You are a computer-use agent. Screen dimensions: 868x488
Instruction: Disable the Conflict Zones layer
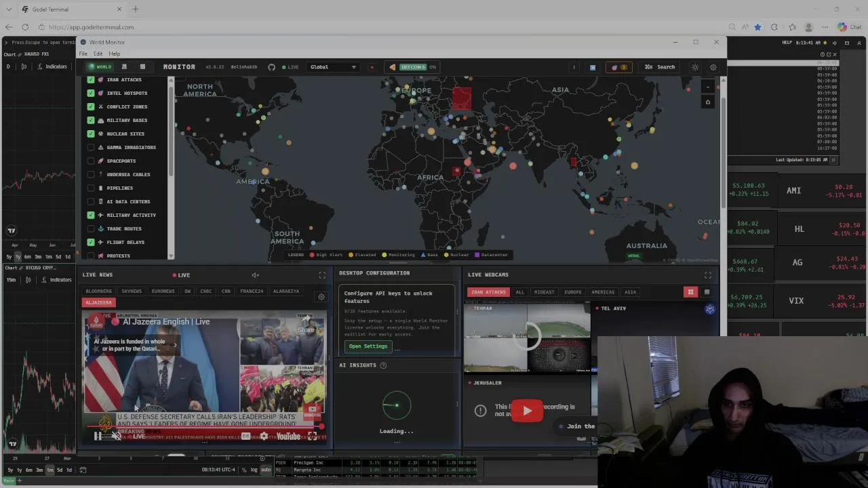pyautogui.click(x=91, y=106)
